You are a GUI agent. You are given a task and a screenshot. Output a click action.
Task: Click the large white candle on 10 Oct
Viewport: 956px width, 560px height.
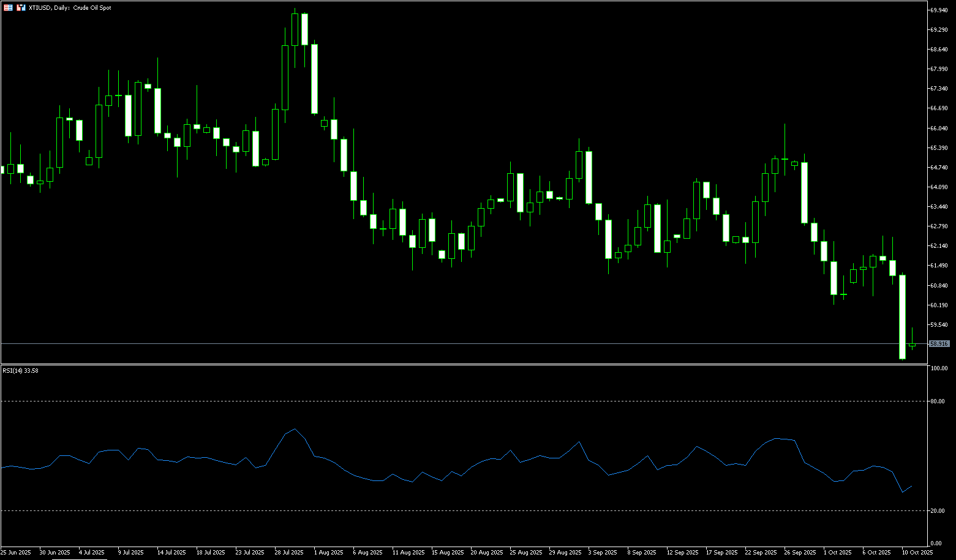tap(902, 316)
